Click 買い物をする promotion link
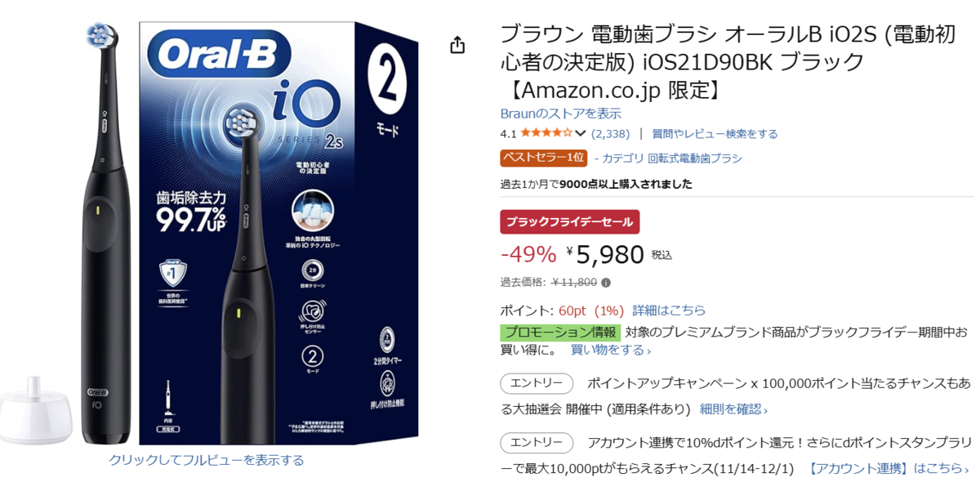 (x=610, y=350)
